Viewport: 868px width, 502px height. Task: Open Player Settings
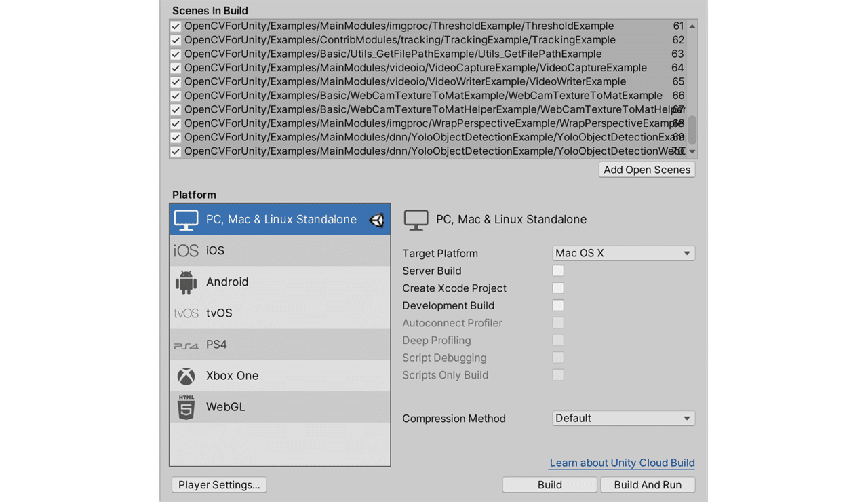(x=219, y=485)
